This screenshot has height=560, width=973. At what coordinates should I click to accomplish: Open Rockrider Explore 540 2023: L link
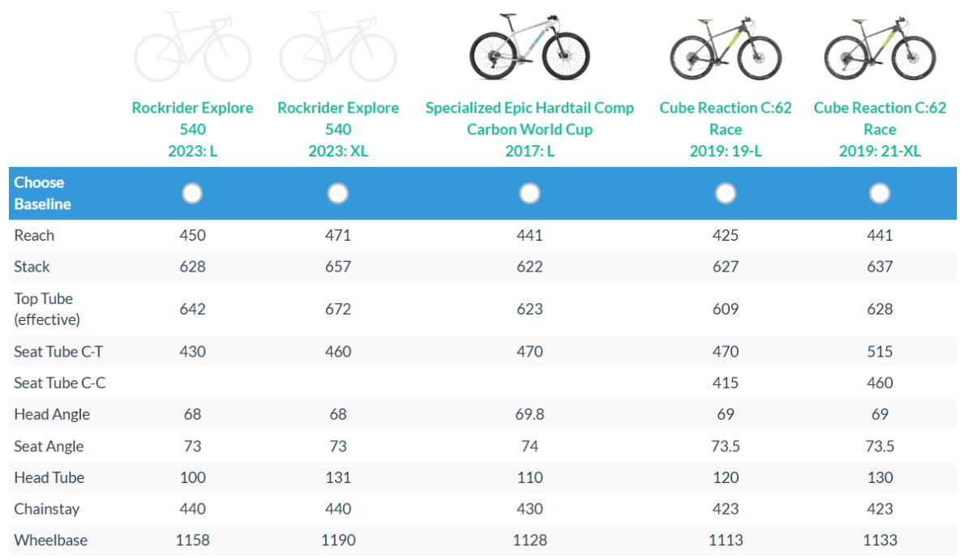click(x=192, y=130)
